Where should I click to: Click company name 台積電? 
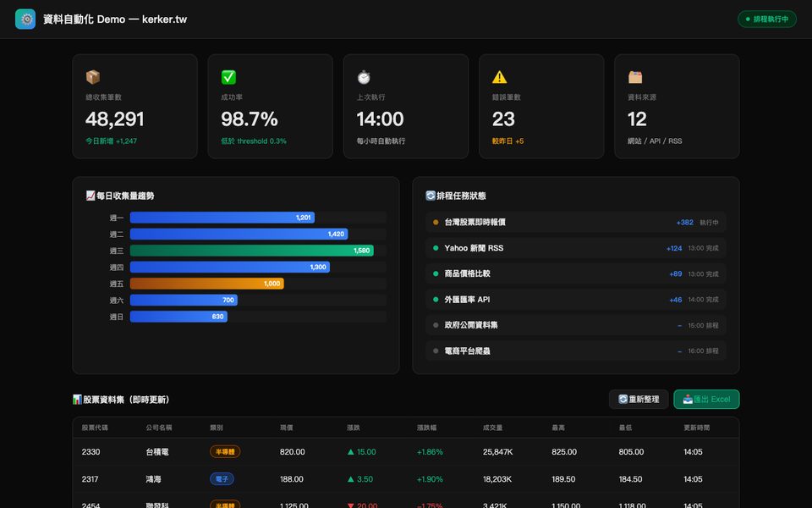[157, 452]
